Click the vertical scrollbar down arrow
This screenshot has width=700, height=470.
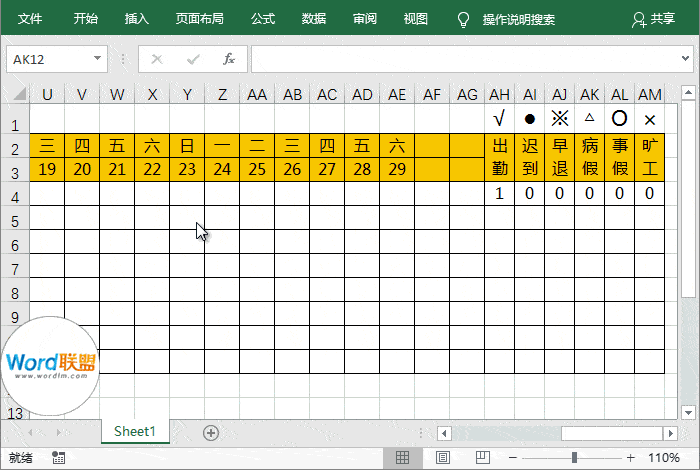click(x=688, y=413)
